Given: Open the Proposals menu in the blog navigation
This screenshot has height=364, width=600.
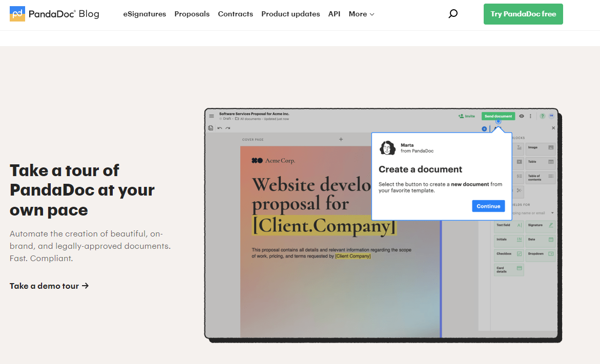Looking at the screenshot, I should click(192, 14).
